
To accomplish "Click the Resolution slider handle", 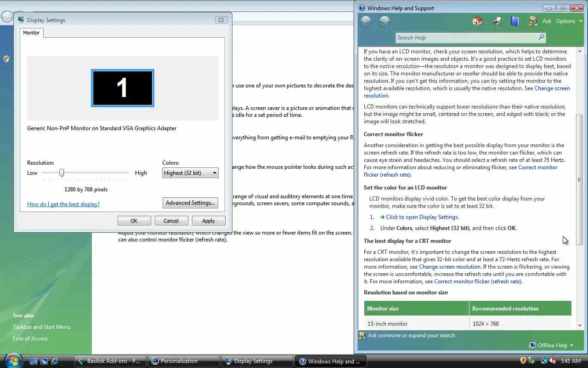I will point(62,173).
